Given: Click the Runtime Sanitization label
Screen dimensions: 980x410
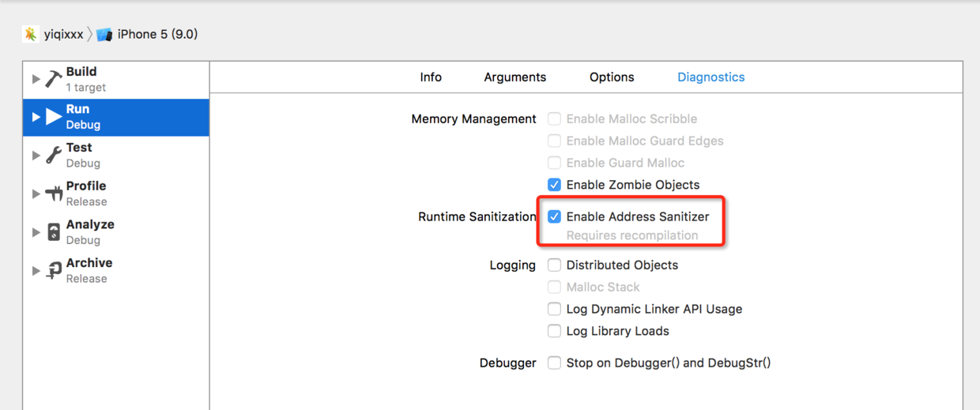Looking at the screenshot, I should click(477, 216).
